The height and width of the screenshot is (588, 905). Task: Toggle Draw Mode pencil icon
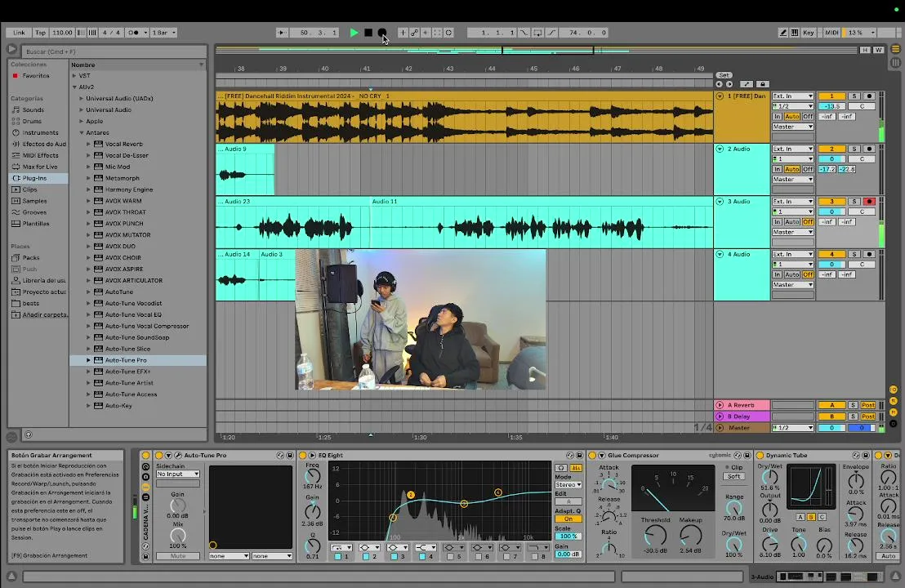pos(782,33)
